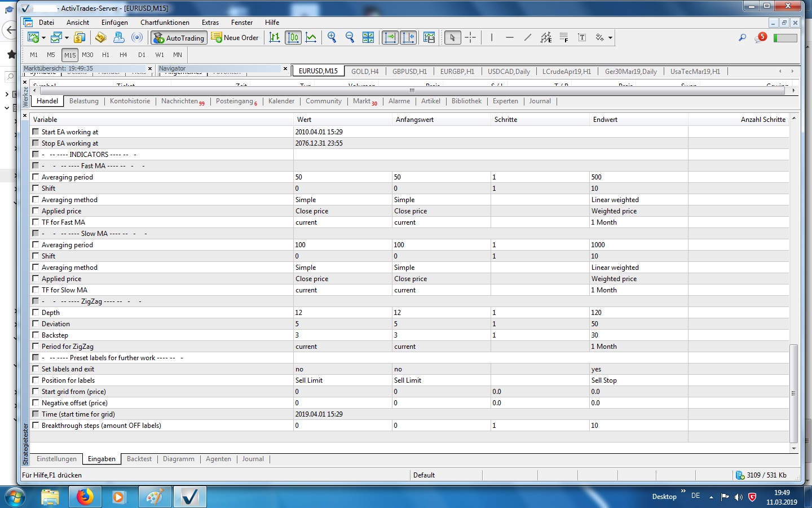Select the crosshair tool
The width and height of the screenshot is (812, 508).
point(470,38)
